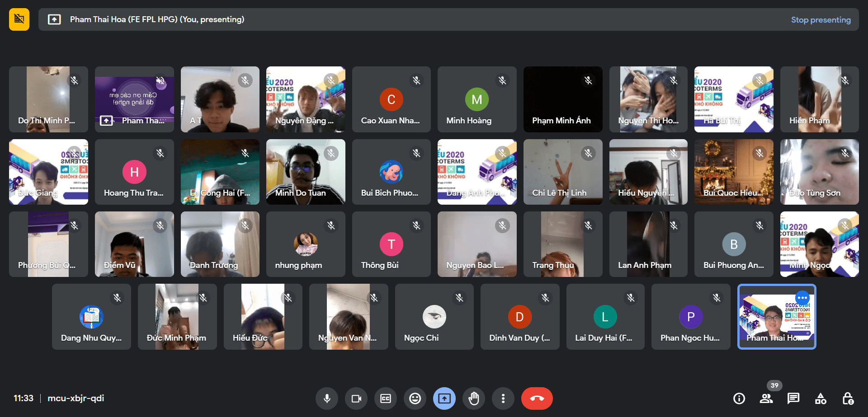Select Minh Hoàng participant tile

pyautogui.click(x=477, y=99)
